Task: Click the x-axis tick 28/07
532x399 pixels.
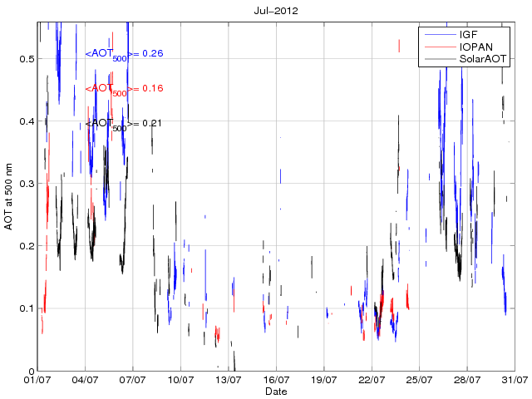Action: (467, 380)
